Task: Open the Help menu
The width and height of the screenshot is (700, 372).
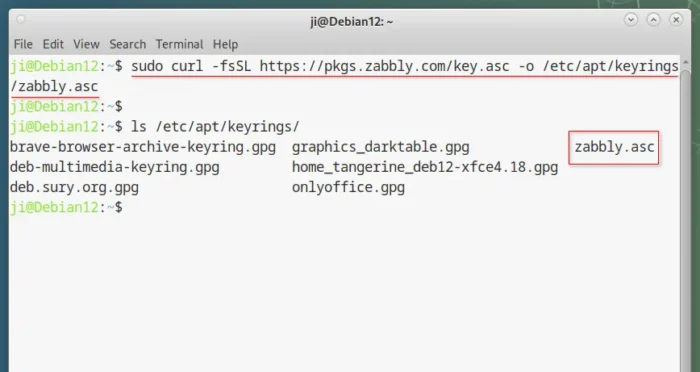Action: pos(225,44)
